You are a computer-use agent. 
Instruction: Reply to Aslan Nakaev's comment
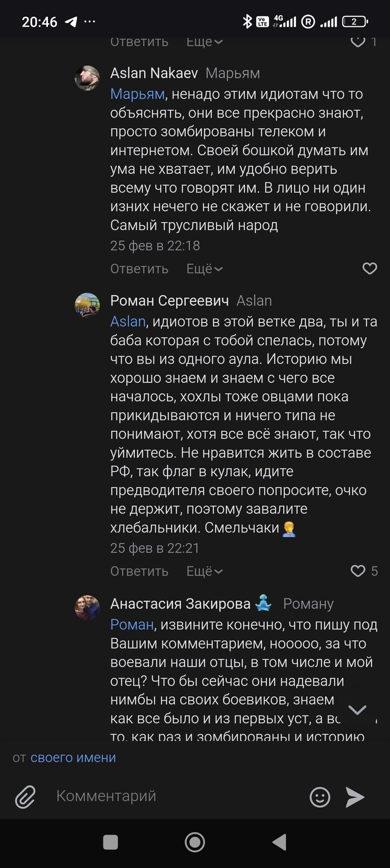tap(139, 269)
